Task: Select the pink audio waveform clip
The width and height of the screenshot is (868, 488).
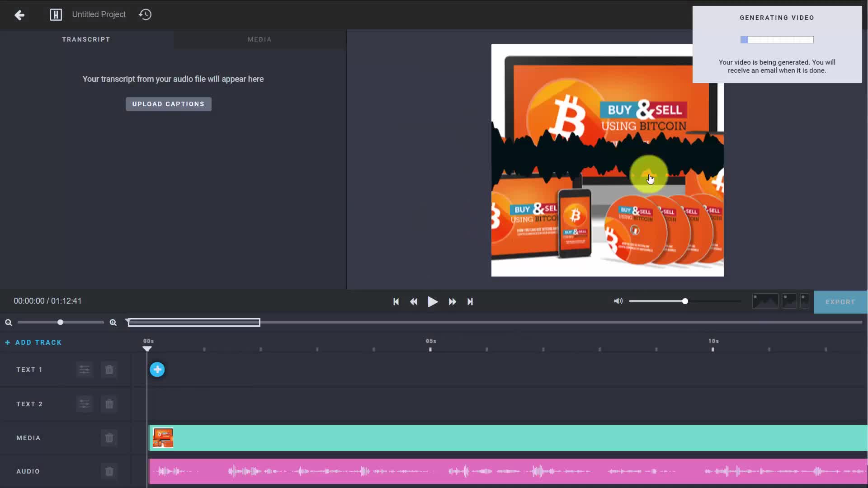Action: click(x=508, y=471)
